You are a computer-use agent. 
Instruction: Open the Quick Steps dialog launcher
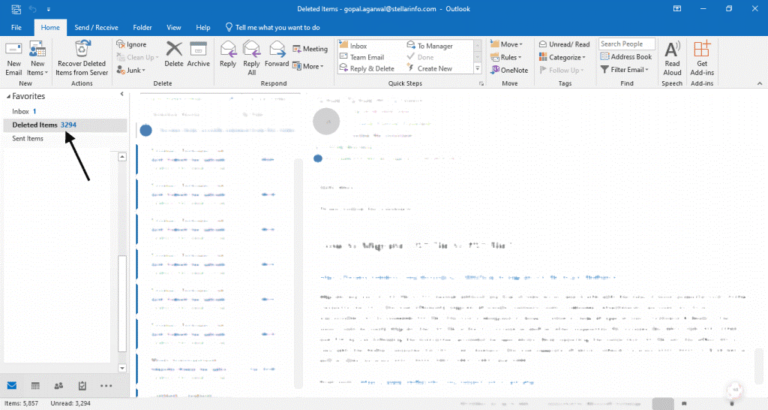pyautogui.click(x=481, y=84)
